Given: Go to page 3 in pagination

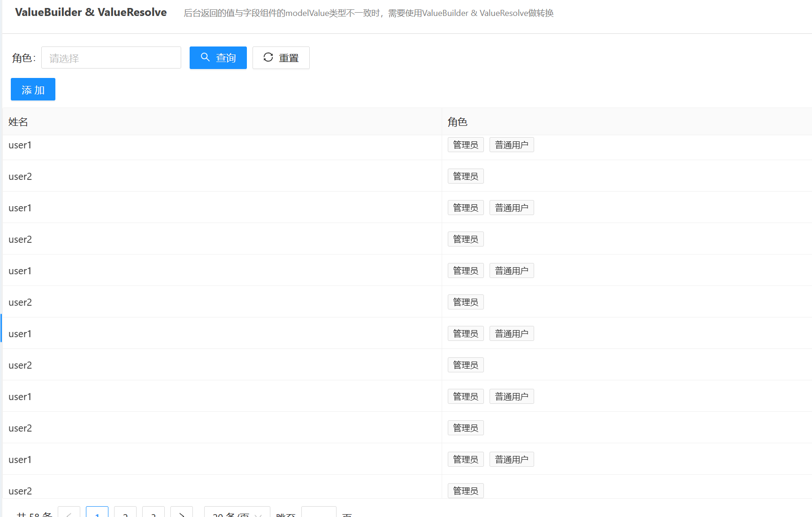Looking at the screenshot, I should pyautogui.click(x=153, y=515).
